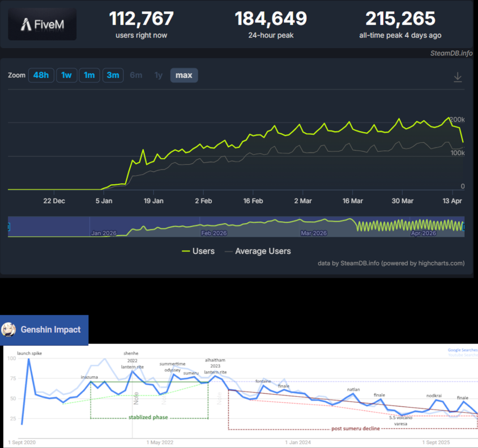Select the 1m zoom range
The height and width of the screenshot is (448, 478).
tap(90, 75)
